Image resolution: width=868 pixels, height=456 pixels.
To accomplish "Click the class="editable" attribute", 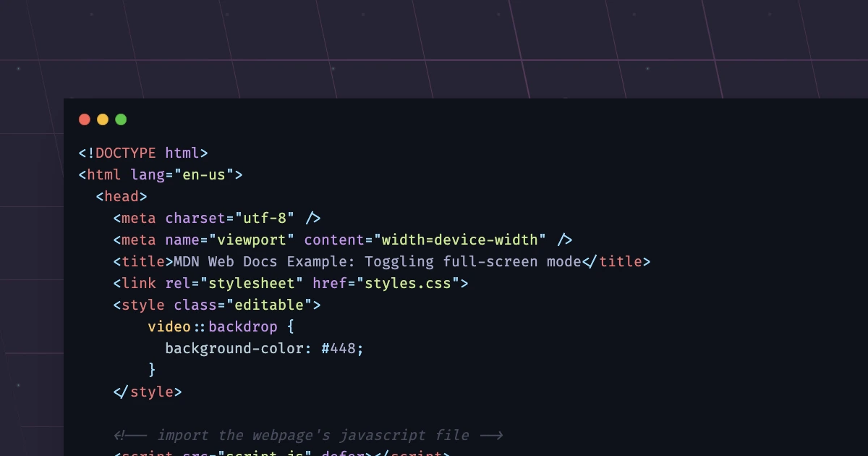I will [x=243, y=305].
